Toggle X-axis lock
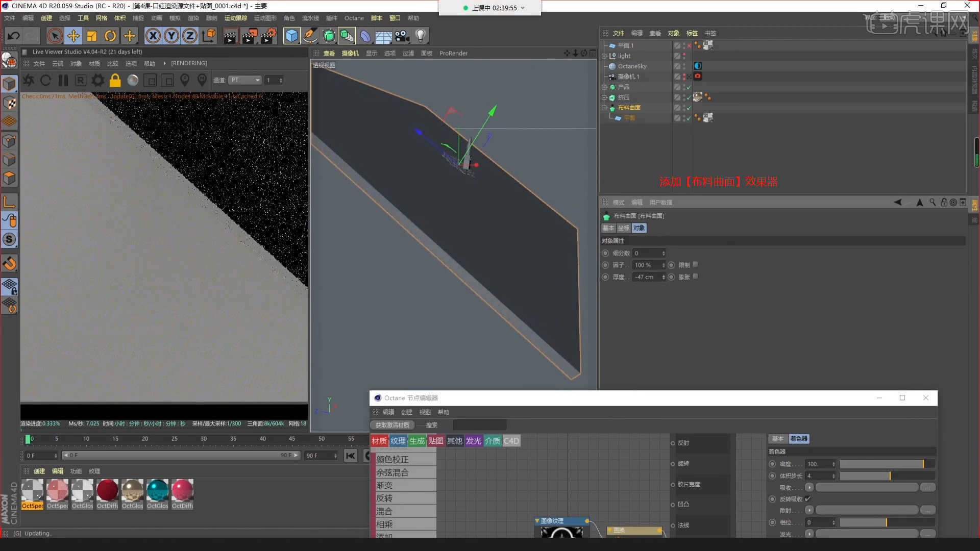This screenshot has height=551, width=980. click(153, 36)
